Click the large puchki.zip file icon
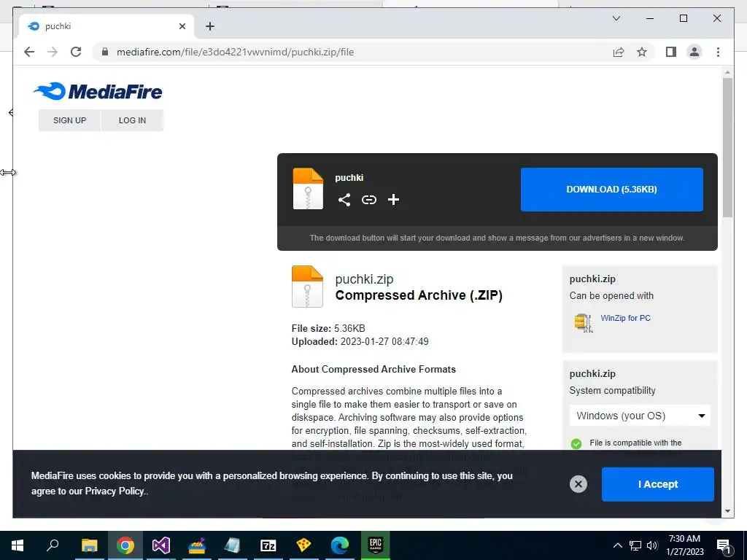747x560 pixels. (x=307, y=286)
